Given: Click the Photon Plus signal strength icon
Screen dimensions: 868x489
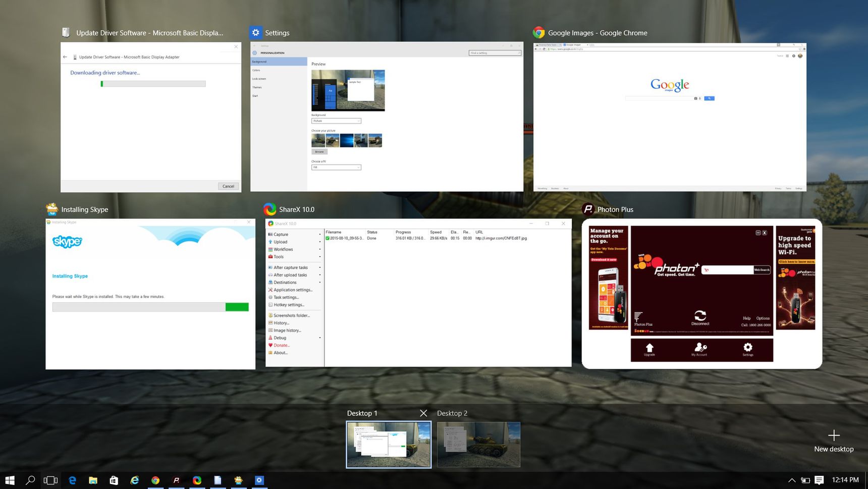Looking at the screenshot, I should click(638, 317).
